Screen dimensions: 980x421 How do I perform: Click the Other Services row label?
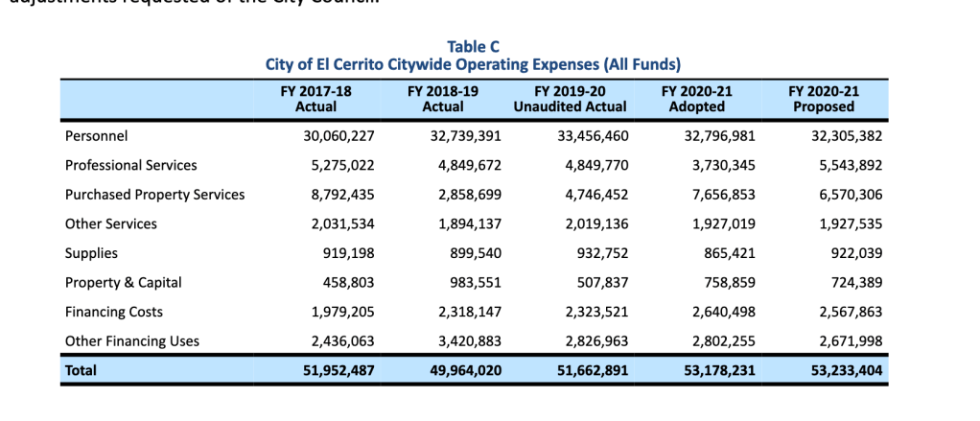(x=110, y=224)
